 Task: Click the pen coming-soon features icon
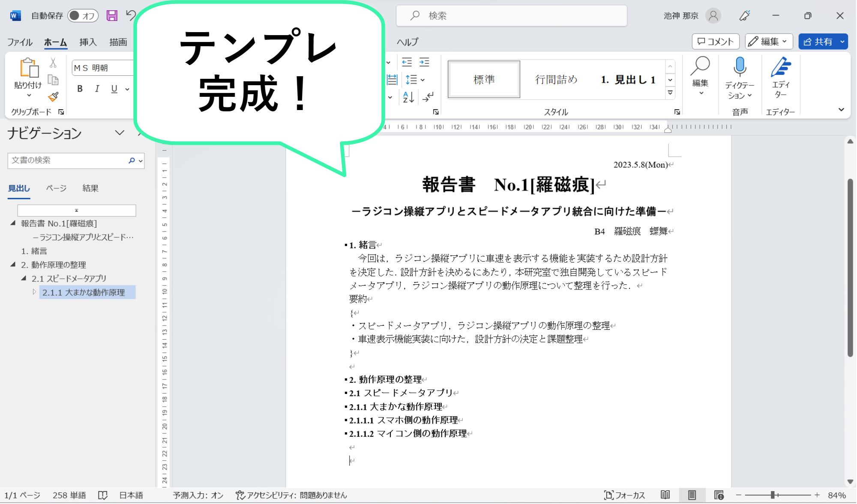745,16
